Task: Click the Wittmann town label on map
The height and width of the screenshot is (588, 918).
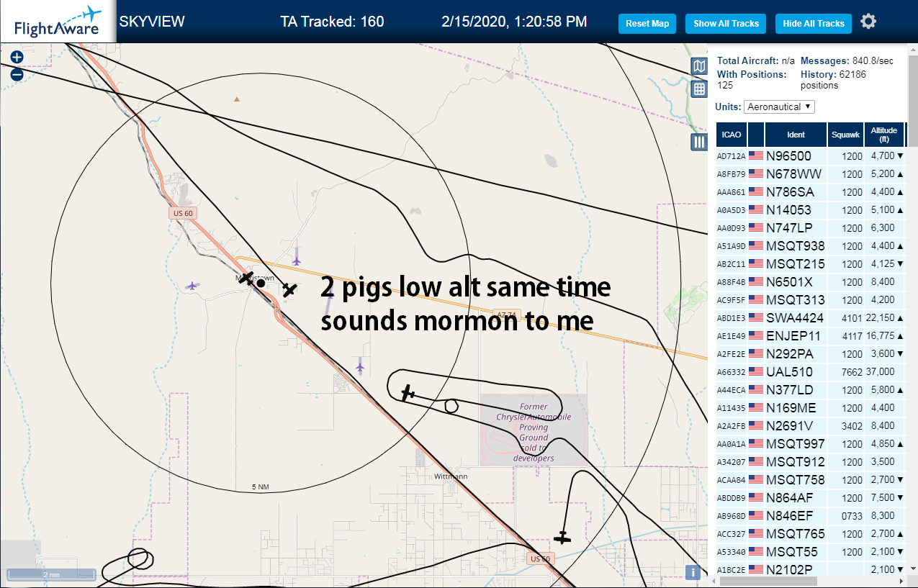Action: (451, 476)
